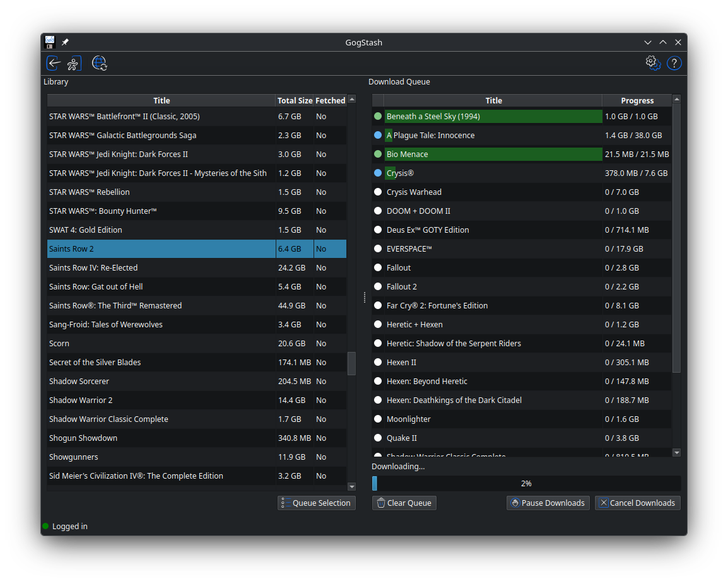Click the back arrow toolbar icon
Screen dimensions: 728x584
(x=54, y=63)
